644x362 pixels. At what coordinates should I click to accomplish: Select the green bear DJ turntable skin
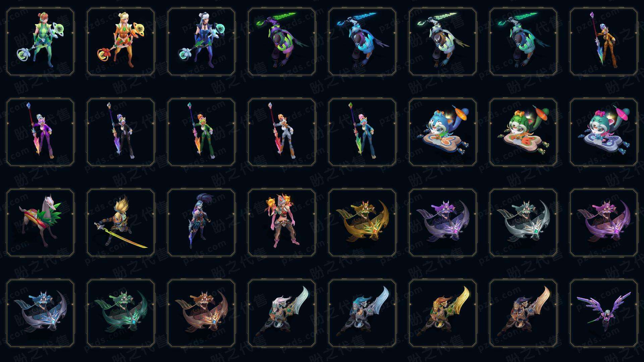click(523, 132)
